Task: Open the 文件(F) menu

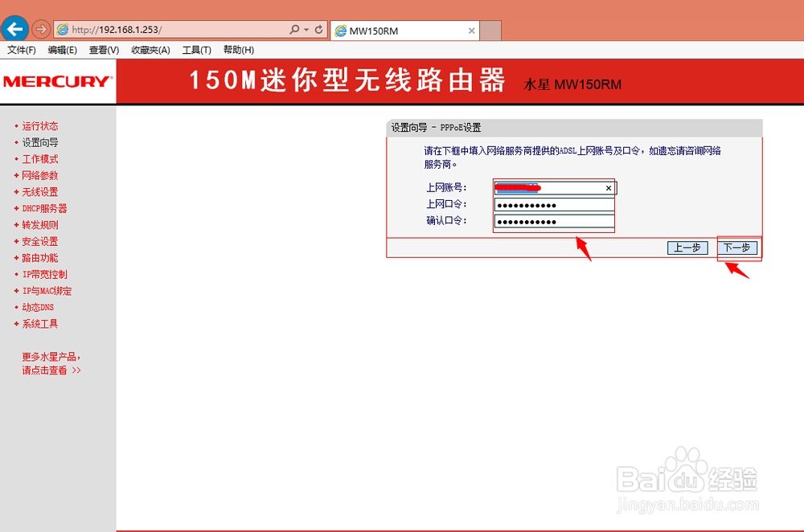Action: [x=22, y=50]
